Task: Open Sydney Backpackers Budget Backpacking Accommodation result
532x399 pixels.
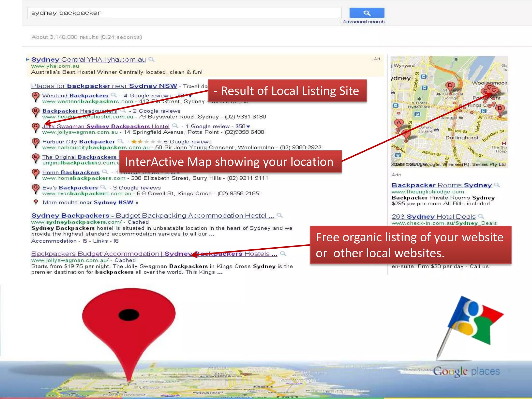Action: pos(152,216)
